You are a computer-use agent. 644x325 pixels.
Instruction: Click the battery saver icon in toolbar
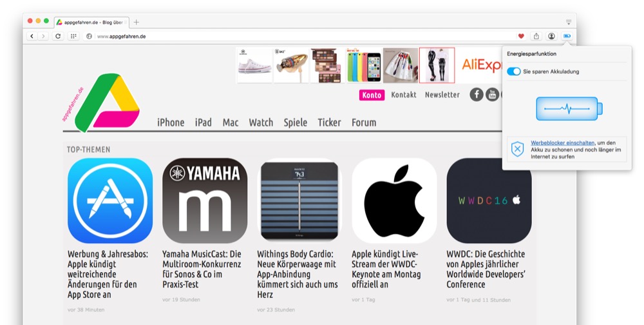click(x=567, y=36)
